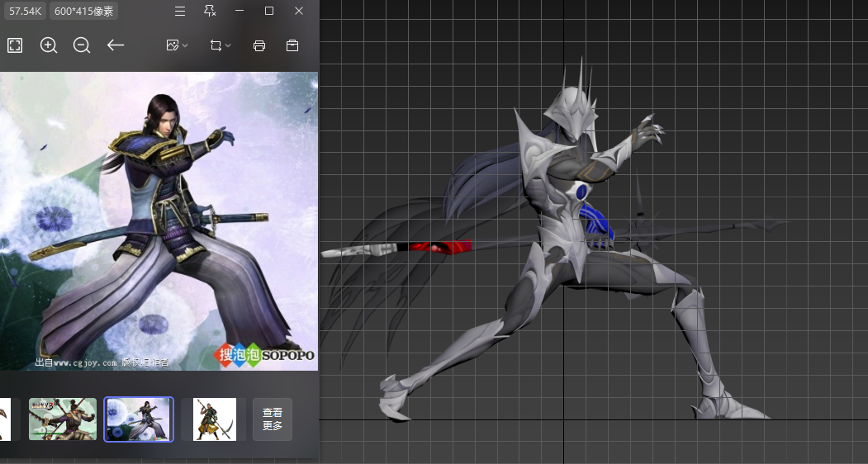Screen dimensions: 868x464
Task: Close the image viewer window
Action: (x=299, y=11)
